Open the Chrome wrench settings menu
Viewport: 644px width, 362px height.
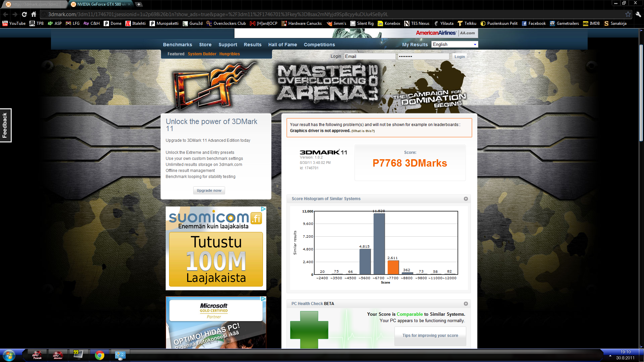[638, 14]
